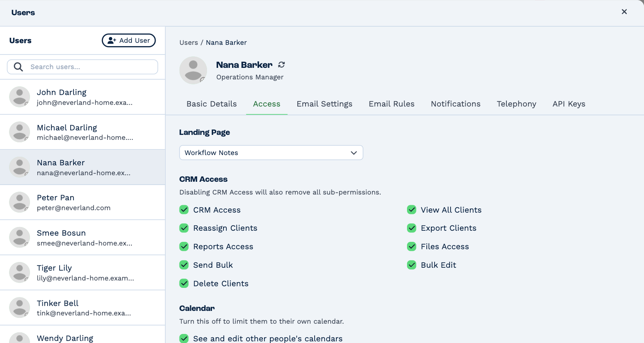This screenshot has height=343, width=644.
Task: Close the Users dialog
Action: [624, 12]
